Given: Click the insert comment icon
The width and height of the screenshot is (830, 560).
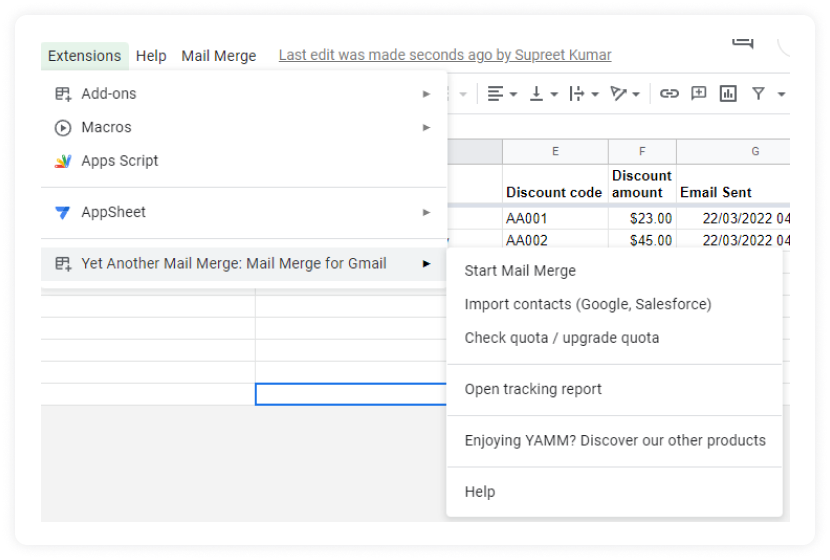Looking at the screenshot, I should coord(699,94).
